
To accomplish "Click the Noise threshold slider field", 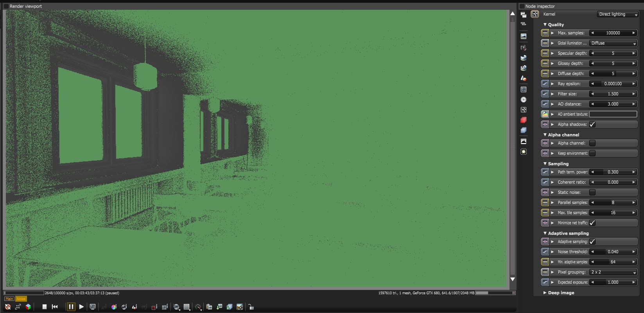I will (613, 252).
